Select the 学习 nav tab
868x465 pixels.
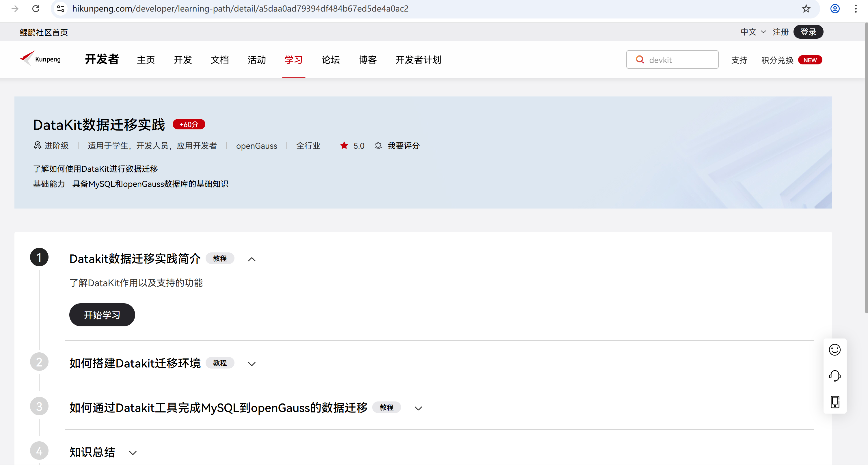click(293, 59)
